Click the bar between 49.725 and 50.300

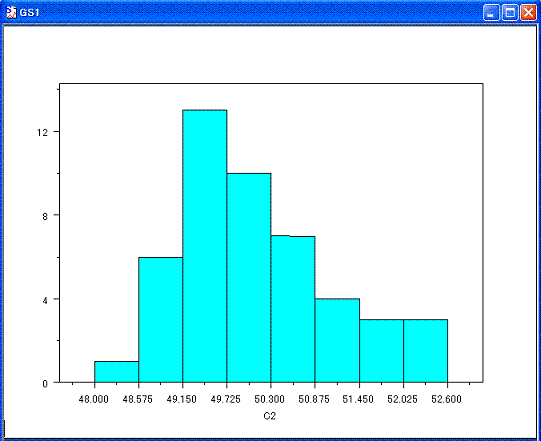(249, 278)
